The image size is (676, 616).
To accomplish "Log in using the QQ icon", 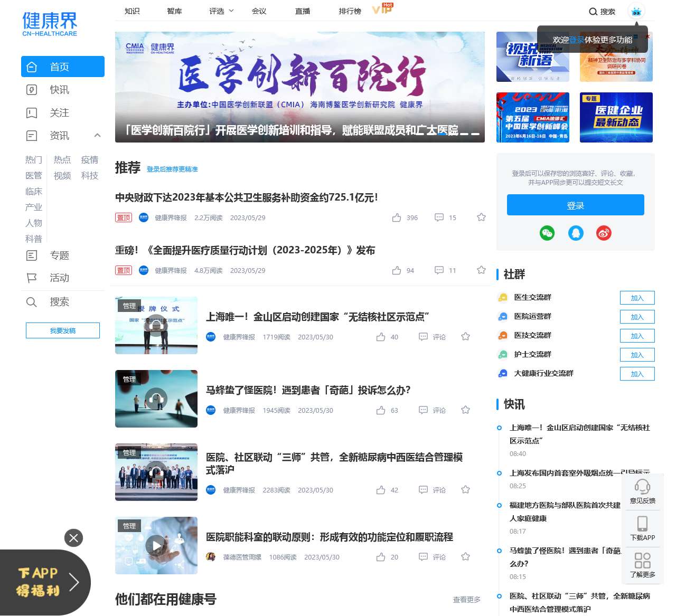I will click(x=576, y=233).
